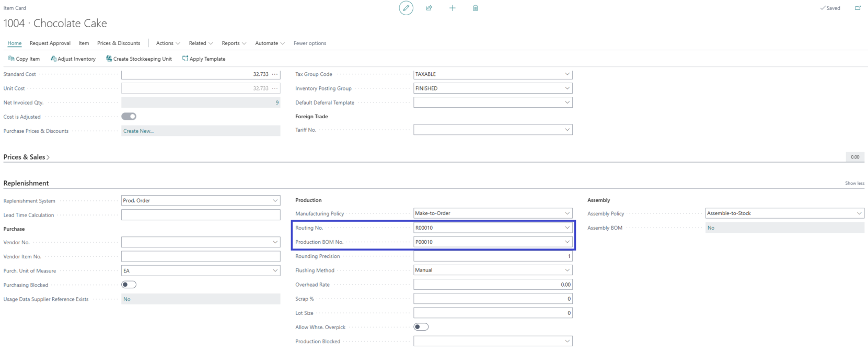Click the pencil edit icon
This screenshot has width=868, height=351.
tap(406, 8)
